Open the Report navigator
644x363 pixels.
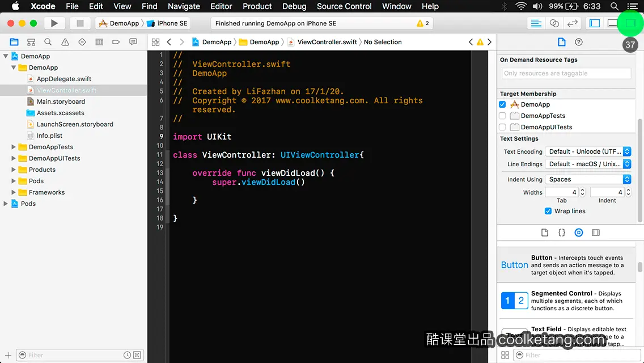[133, 42]
